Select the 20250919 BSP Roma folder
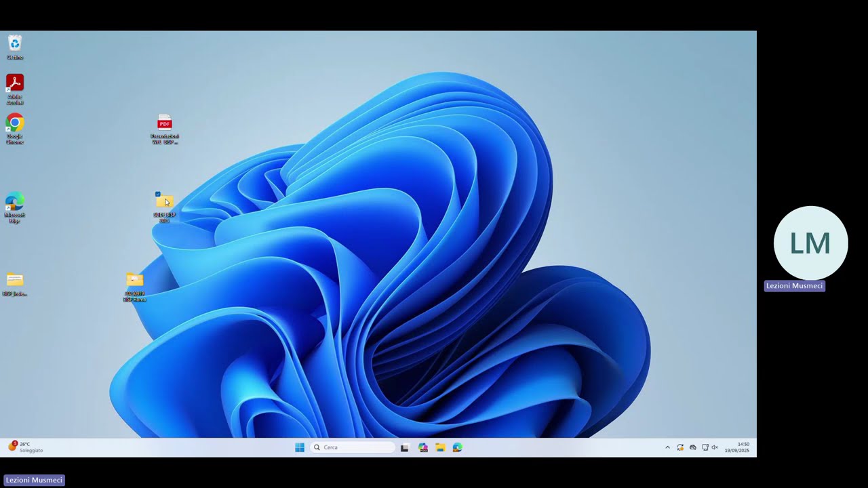Screen dimensions: 868x488 tap(135, 287)
